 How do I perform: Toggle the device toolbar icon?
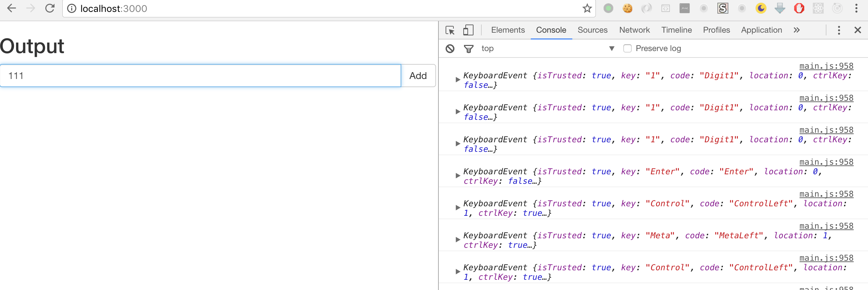pos(468,30)
